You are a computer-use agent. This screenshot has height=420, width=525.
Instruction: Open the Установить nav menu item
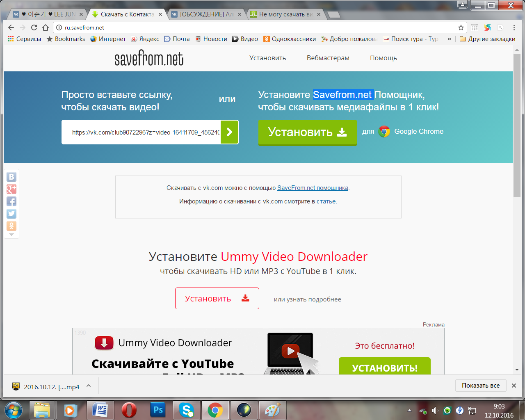coord(268,58)
